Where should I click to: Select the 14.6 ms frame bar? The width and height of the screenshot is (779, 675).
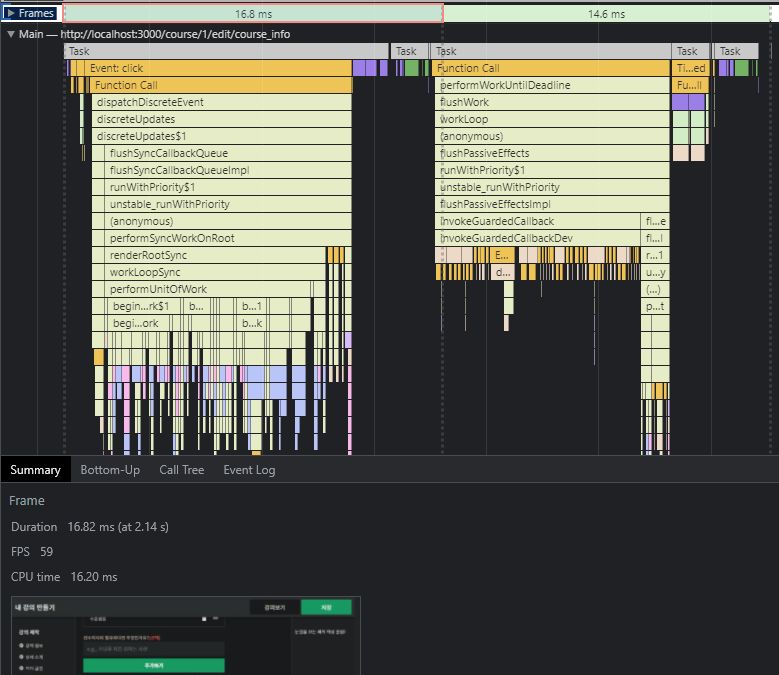click(606, 14)
